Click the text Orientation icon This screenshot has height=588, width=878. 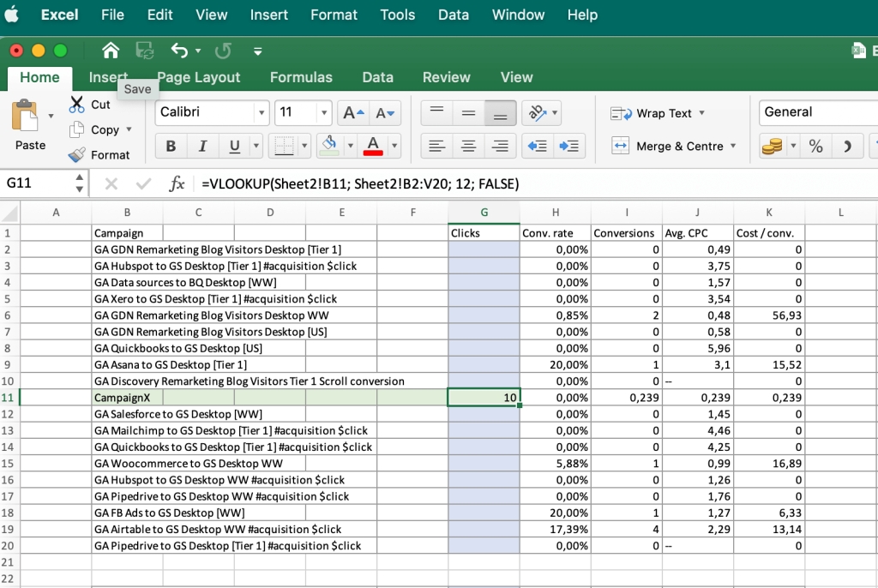coord(538,113)
